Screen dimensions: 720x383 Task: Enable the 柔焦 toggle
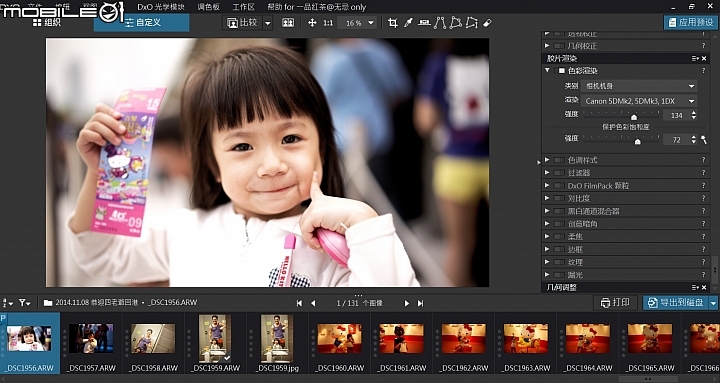(559, 237)
